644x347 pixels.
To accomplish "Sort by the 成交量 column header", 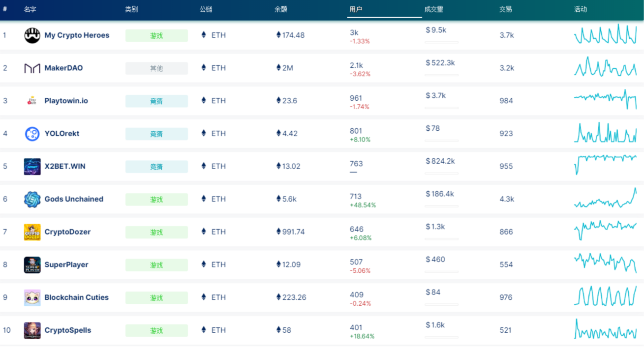I will (434, 9).
